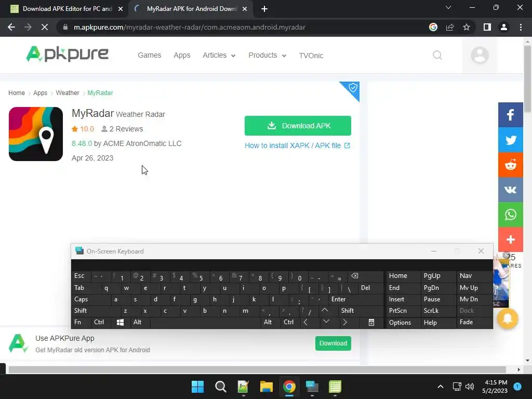Click the vertical page scrollbar thumb
The height and width of the screenshot is (399, 532).
[527, 78]
